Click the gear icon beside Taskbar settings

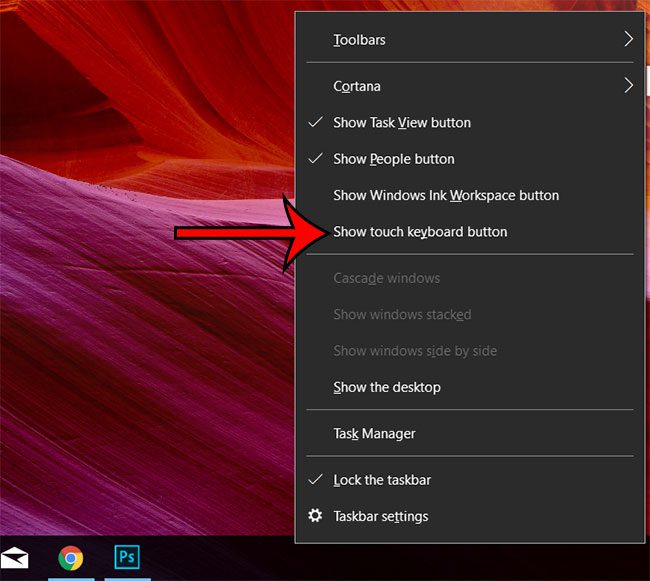point(315,516)
